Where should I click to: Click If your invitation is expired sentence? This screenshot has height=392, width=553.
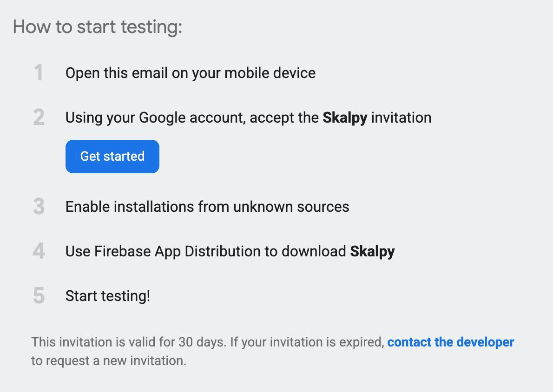coord(307,342)
